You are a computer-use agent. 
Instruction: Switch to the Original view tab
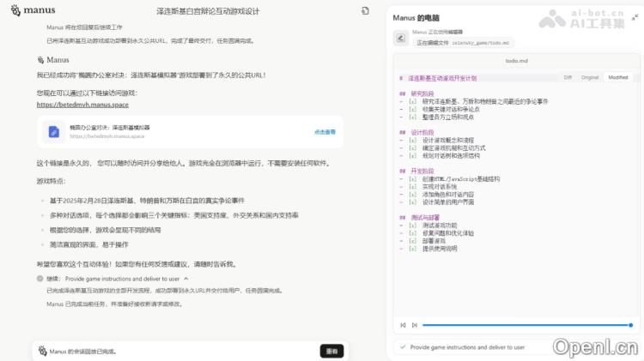tap(590, 77)
